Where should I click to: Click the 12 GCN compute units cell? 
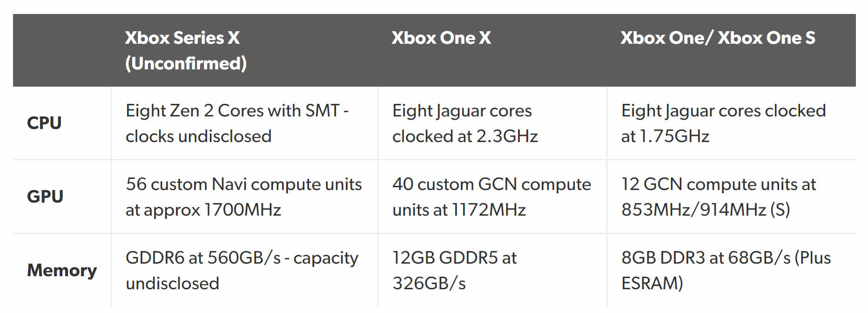click(x=731, y=197)
